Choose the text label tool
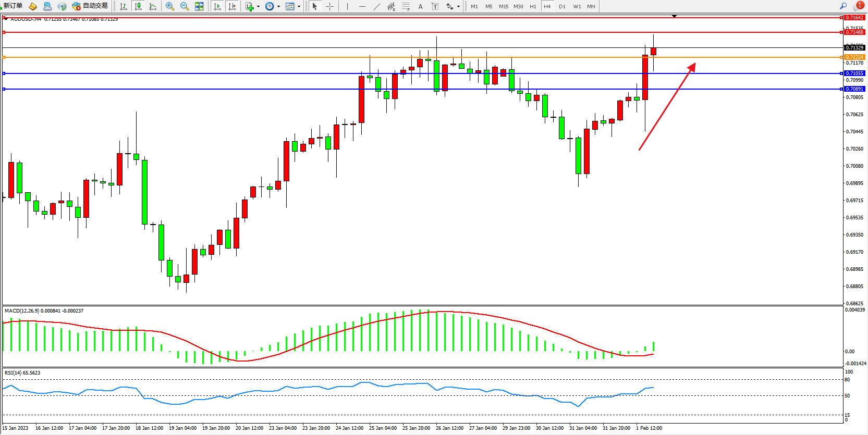Screen dimensions: 868x435 420,6
